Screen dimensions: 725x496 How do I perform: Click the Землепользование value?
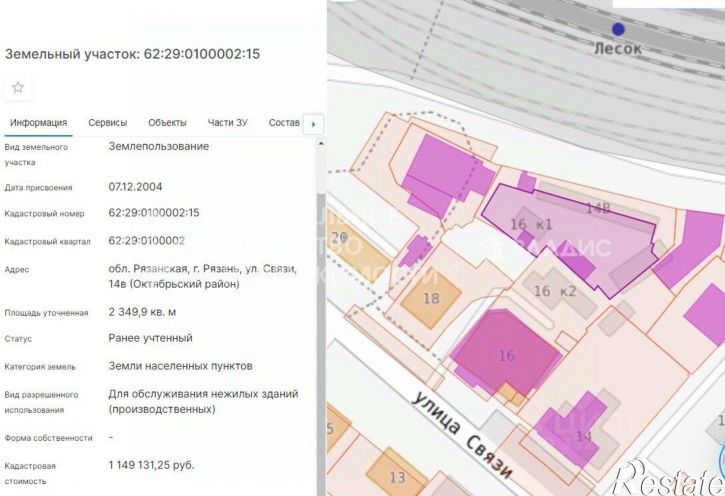[x=159, y=146]
